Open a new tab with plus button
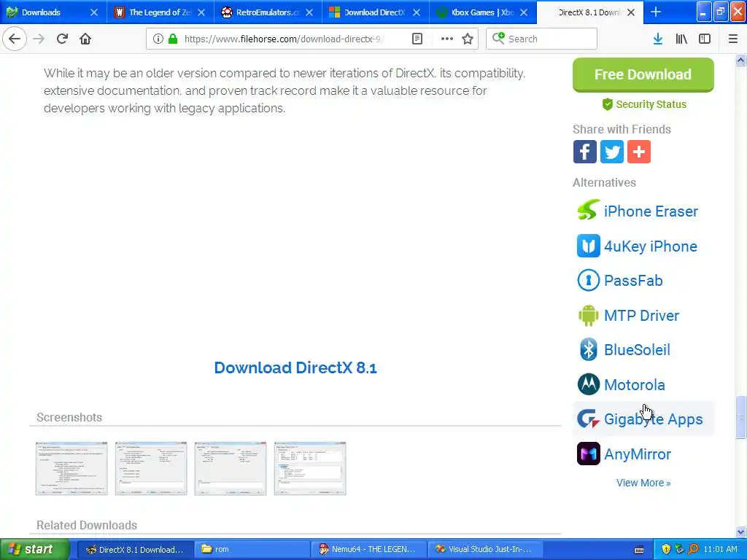This screenshot has width=747, height=560. (x=656, y=12)
